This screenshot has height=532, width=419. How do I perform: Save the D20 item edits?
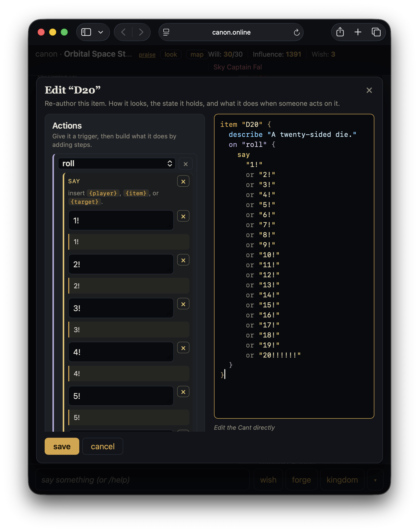[x=62, y=446]
